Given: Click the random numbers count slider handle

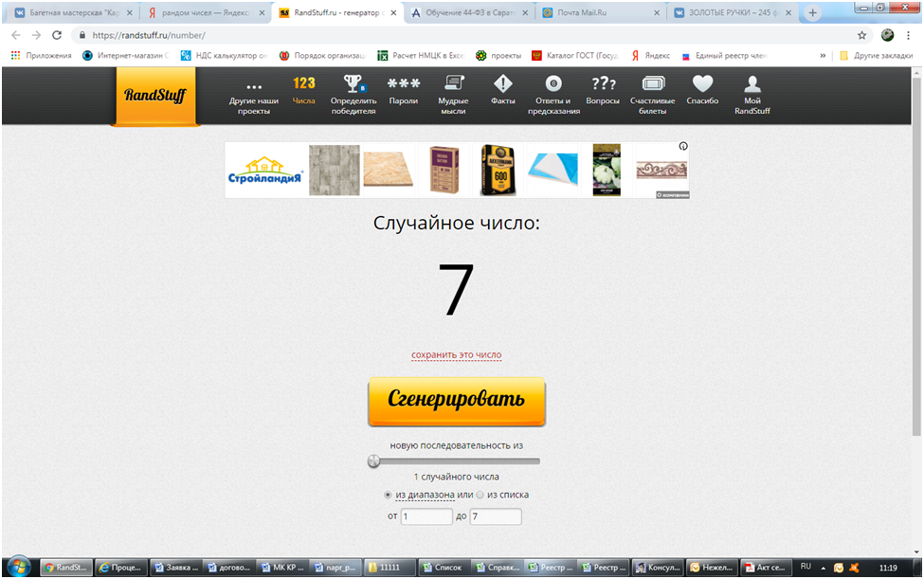Looking at the screenshot, I should point(373,461).
